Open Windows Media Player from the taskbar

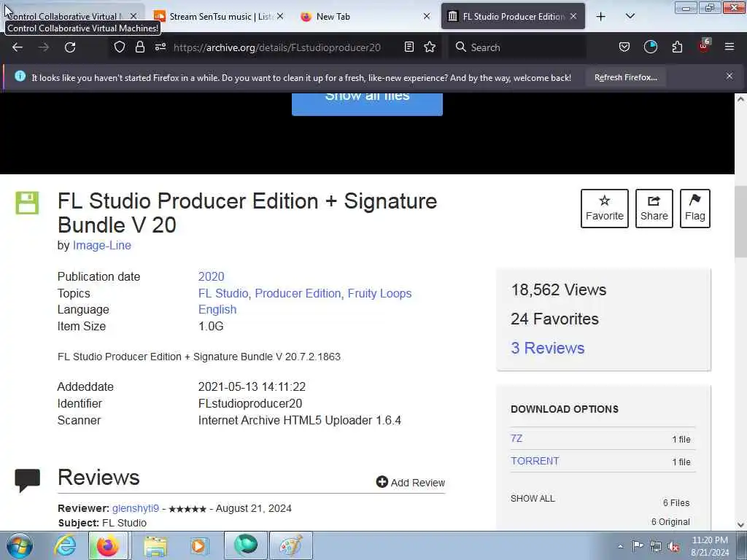[198, 546]
